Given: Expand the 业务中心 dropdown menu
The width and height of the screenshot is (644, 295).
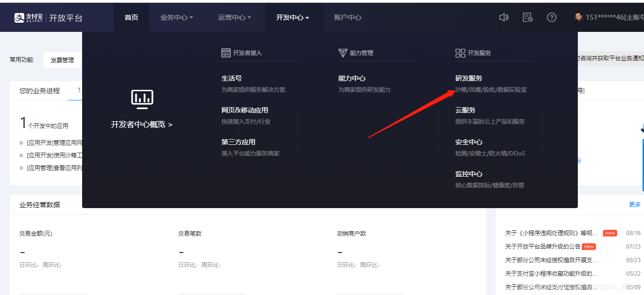Looking at the screenshot, I should pyautogui.click(x=177, y=17).
